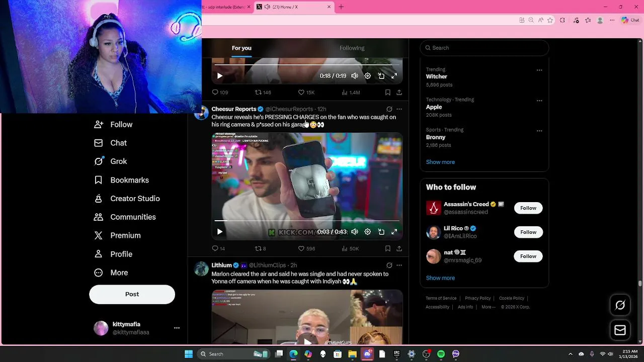The height and width of the screenshot is (362, 644).
Task: Open more menu on Cheesur Reports post
Action: [x=399, y=109]
